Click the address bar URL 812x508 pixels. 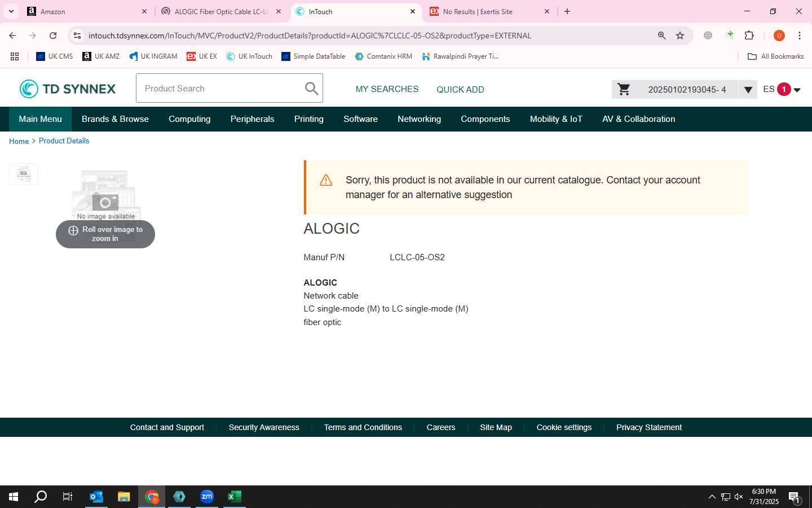310,36
